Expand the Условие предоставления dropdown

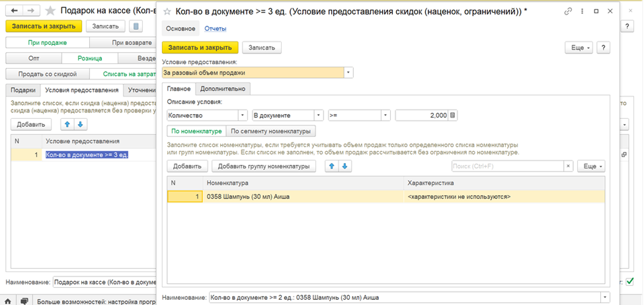(x=348, y=73)
